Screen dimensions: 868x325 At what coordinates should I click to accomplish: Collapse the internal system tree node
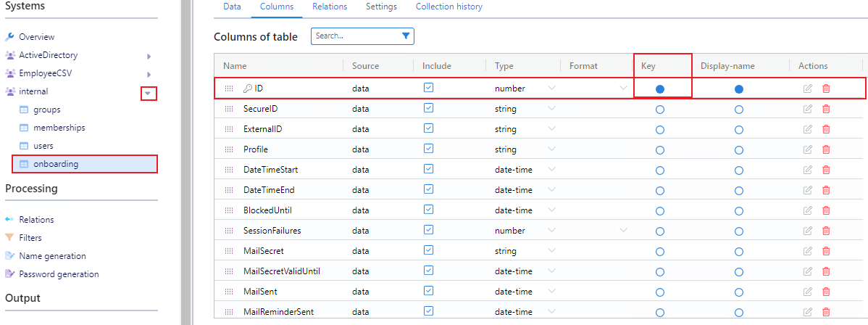point(149,93)
